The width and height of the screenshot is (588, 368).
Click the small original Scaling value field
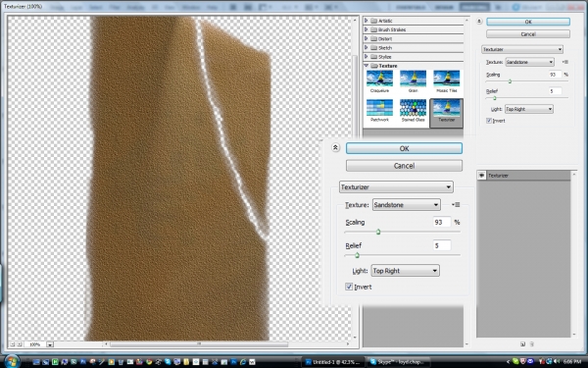tap(555, 75)
